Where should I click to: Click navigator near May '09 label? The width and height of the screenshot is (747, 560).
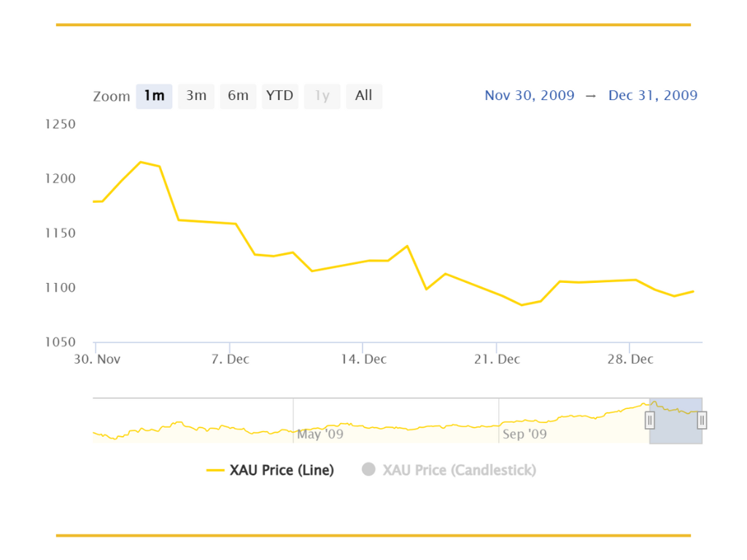pyautogui.click(x=320, y=434)
